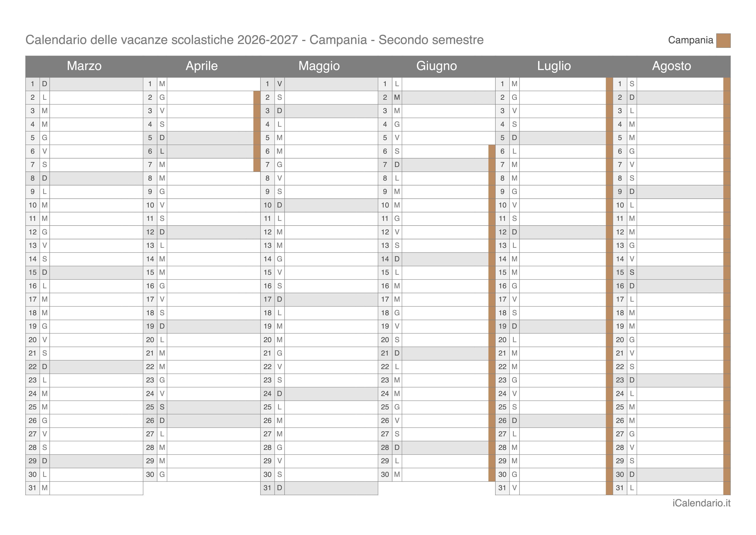Click day 30 G in Aprile
Image resolution: width=756 pixels, height=535 pixels.
coord(201,474)
